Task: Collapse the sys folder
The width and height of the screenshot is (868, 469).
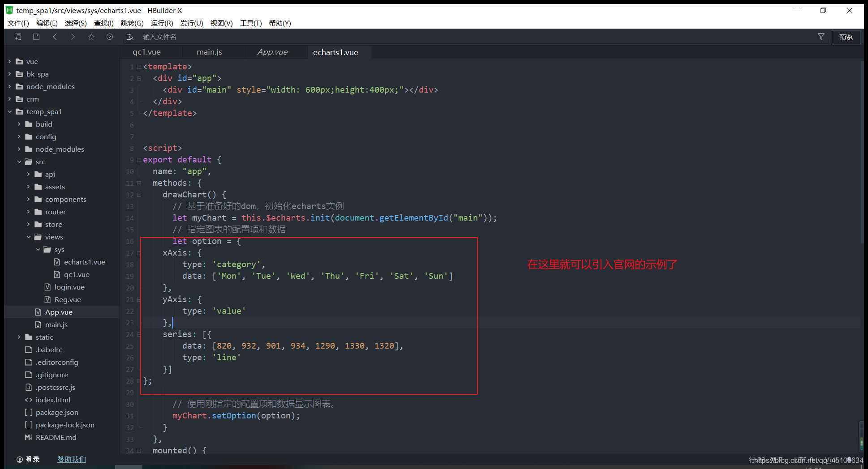Action: (38, 249)
